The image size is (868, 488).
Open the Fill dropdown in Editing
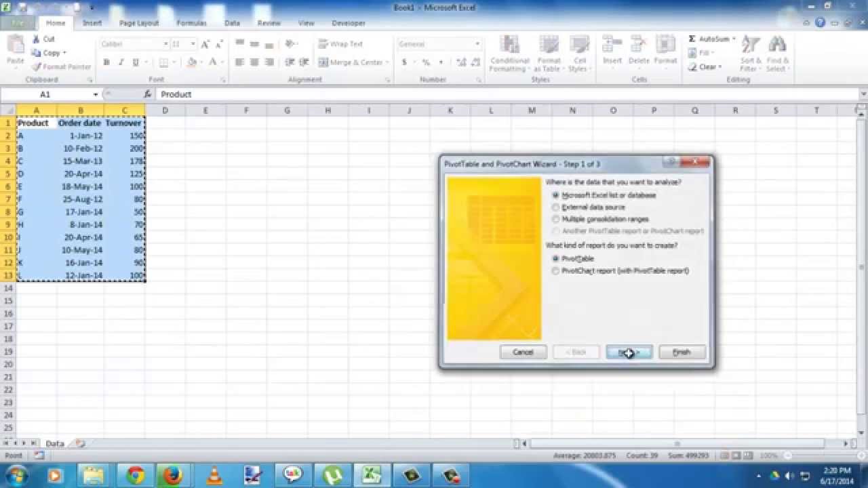[713, 53]
